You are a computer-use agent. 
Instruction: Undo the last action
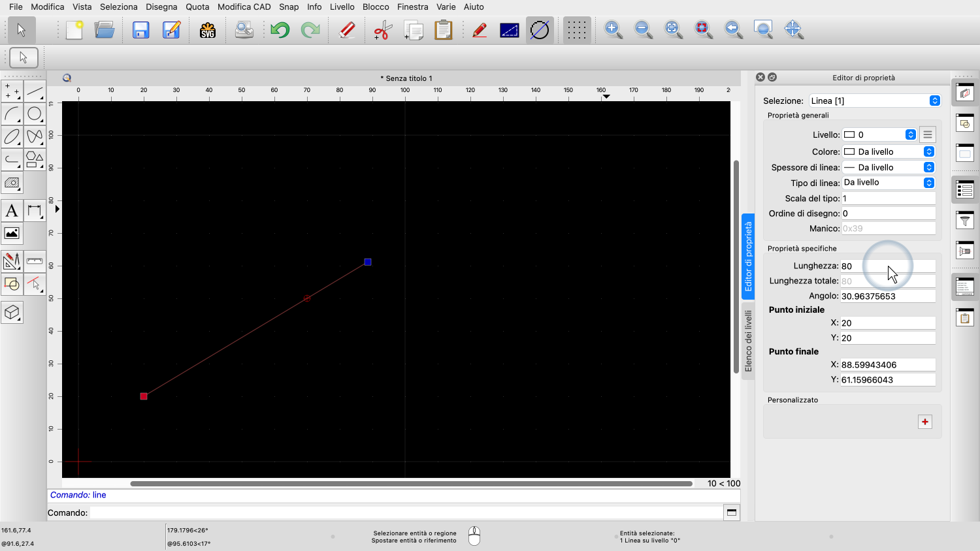[280, 30]
